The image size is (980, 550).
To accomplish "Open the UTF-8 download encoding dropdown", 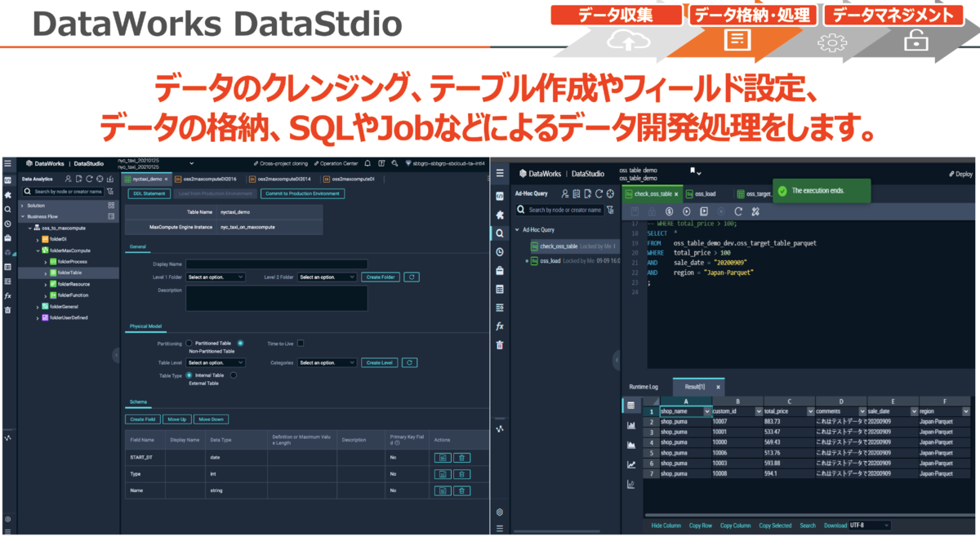I will (870, 526).
